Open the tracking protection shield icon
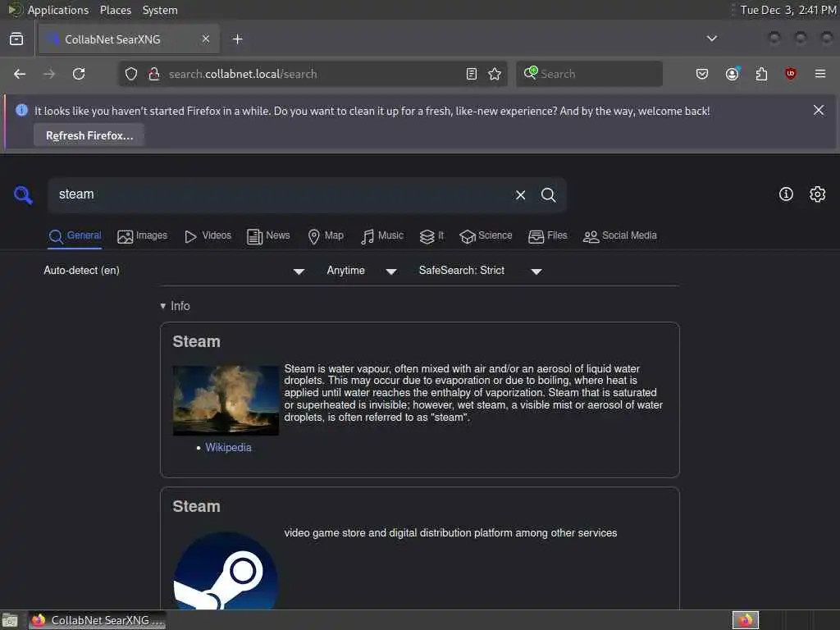 point(131,74)
